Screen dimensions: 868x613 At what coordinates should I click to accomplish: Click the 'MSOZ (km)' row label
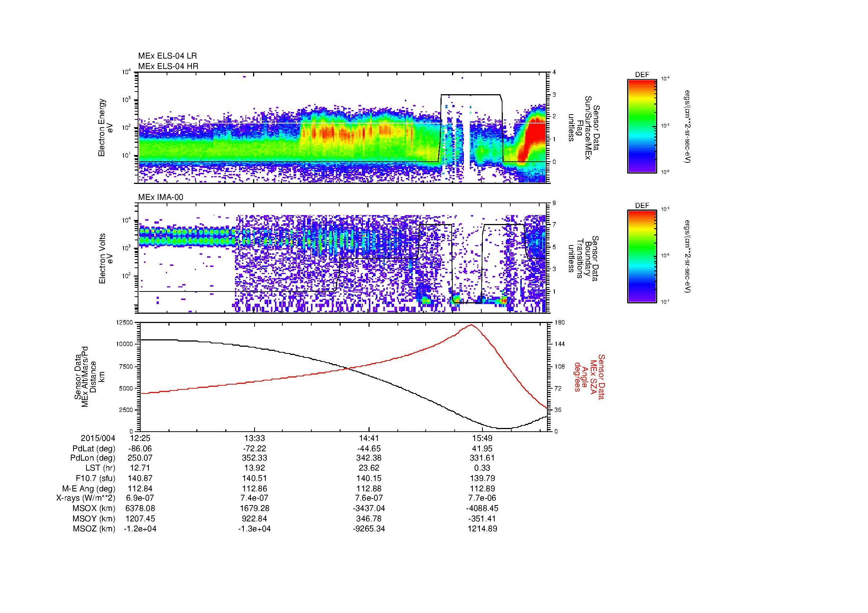[x=94, y=529]
